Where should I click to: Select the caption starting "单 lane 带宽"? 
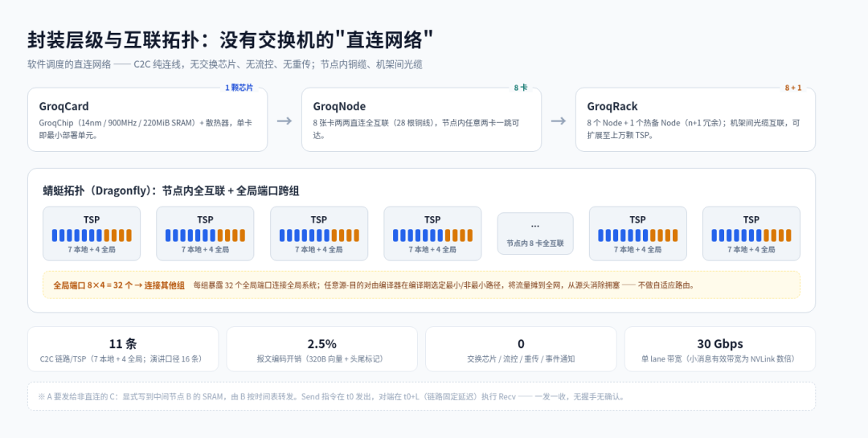click(x=720, y=358)
